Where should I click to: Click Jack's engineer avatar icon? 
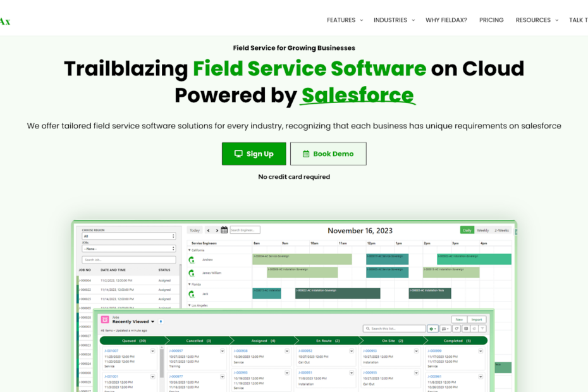(192, 294)
